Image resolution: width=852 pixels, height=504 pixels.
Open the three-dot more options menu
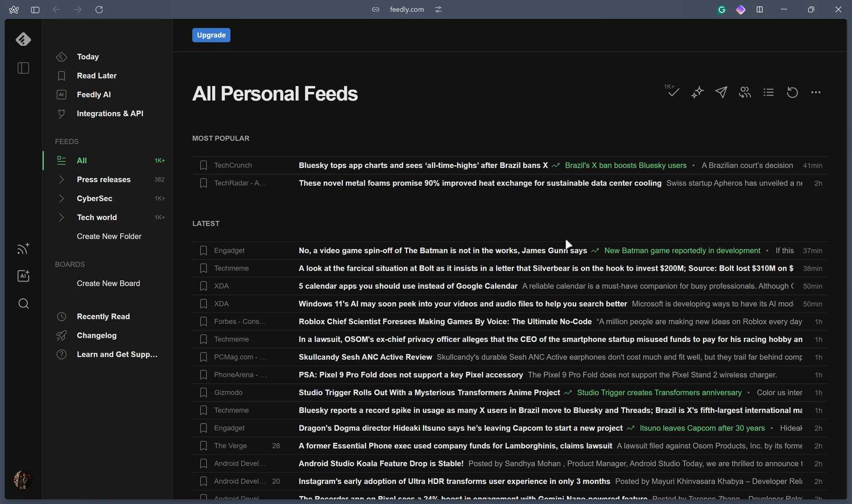pos(816,92)
